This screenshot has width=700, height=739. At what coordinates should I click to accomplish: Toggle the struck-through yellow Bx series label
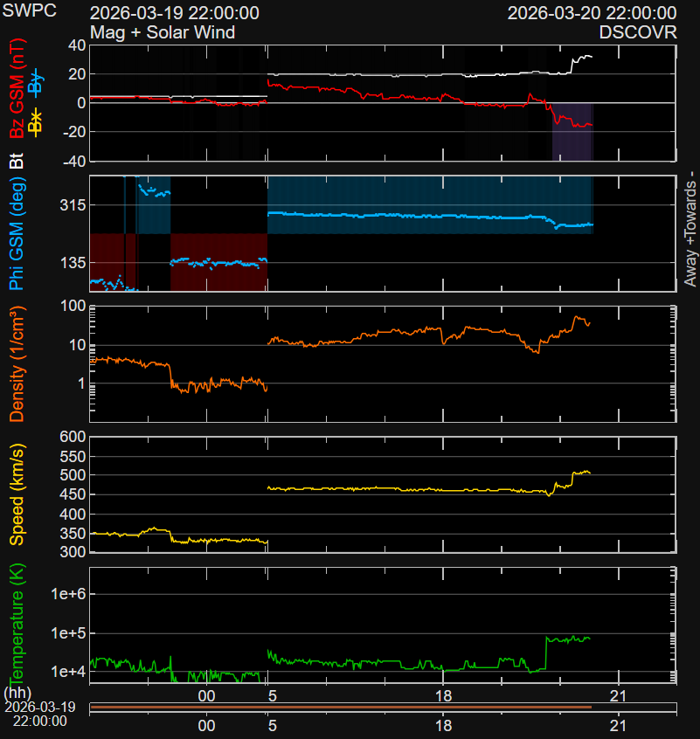[36, 121]
